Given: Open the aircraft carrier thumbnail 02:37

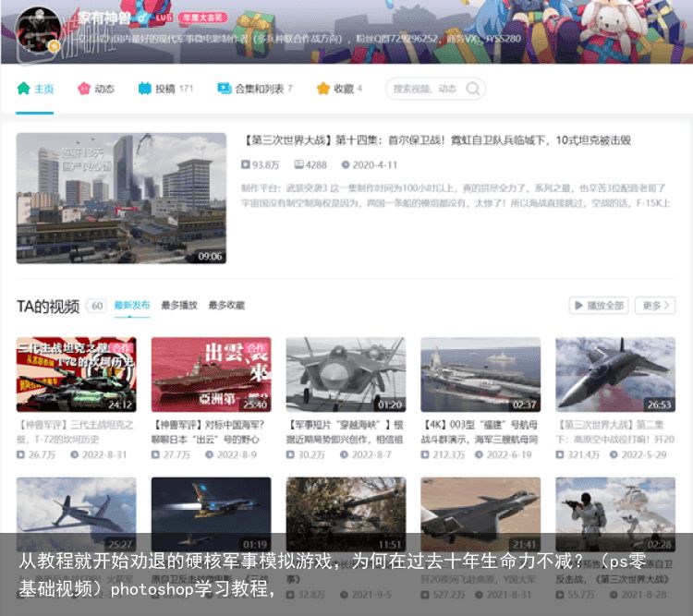Looking at the screenshot, I should point(480,375).
